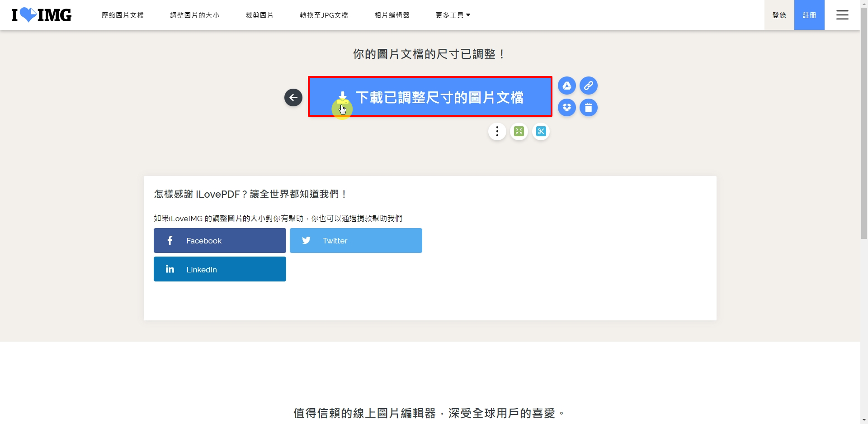Open 壓縮圖片文檔 in the navigation bar
Screen dimensions: 868x424
pos(123,15)
